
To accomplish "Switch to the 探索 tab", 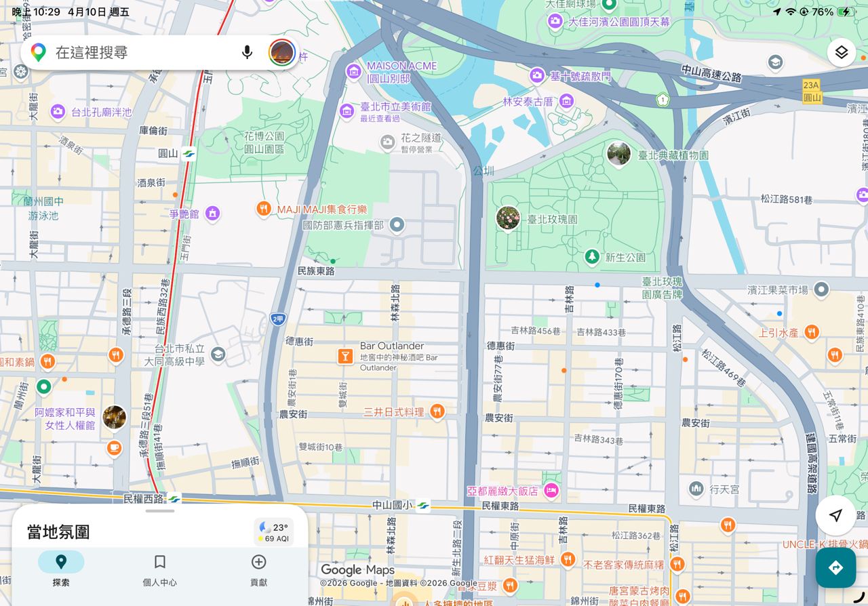I will pos(61,568).
